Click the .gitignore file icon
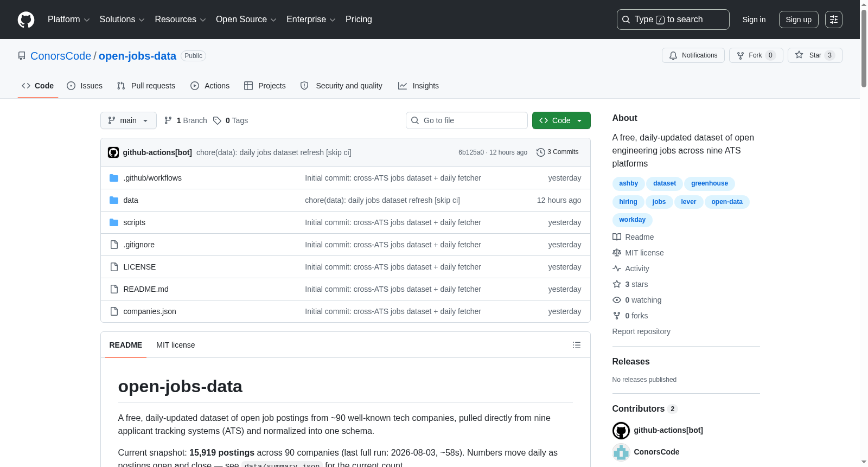 pyautogui.click(x=114, y=245)
